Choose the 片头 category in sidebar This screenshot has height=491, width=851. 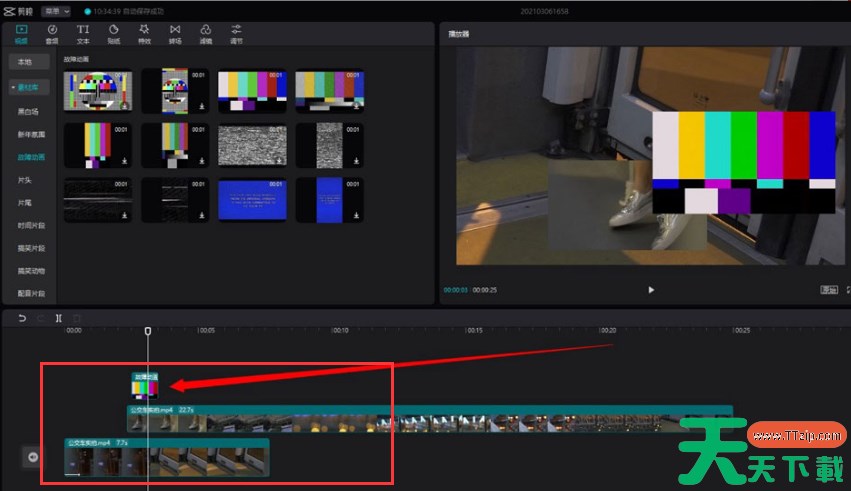tap(24, 180)
